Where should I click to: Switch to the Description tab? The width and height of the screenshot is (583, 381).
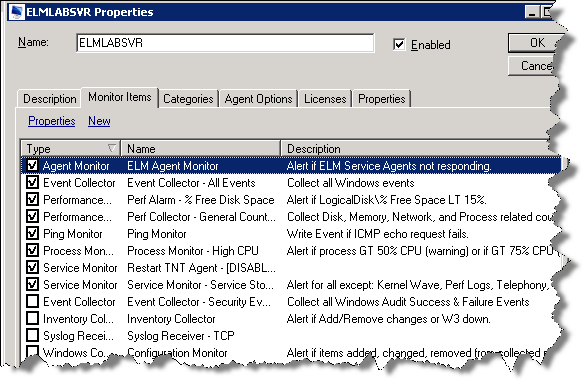(x=49, y=99)
